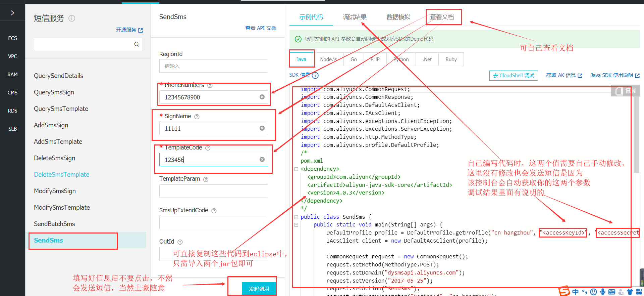644x296 pixels.
Task: Select ModifySmsTemplate API in the list
Action: tap(62, 207)
